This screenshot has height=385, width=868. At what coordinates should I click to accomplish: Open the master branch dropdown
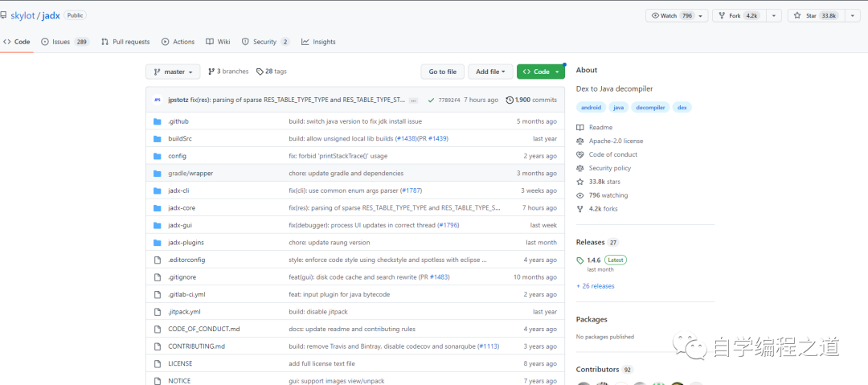pyautogui.click(x=173, y=72)
